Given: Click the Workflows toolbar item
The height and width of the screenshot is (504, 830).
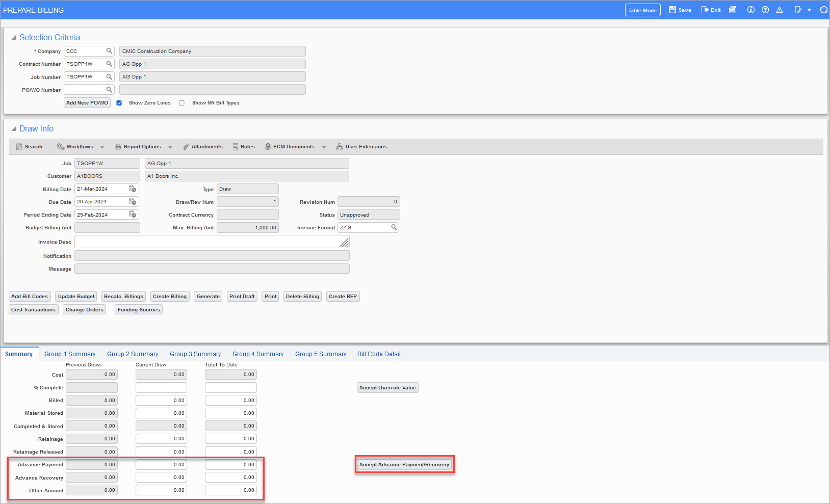Looking at the screenshot, I should click(75, 147).
